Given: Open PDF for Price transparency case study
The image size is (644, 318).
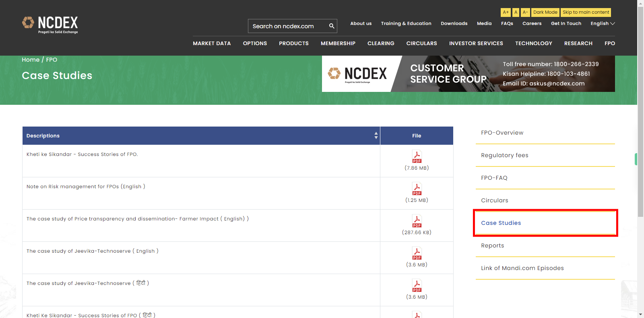Looking at the screenshot, I should point(417,221).
